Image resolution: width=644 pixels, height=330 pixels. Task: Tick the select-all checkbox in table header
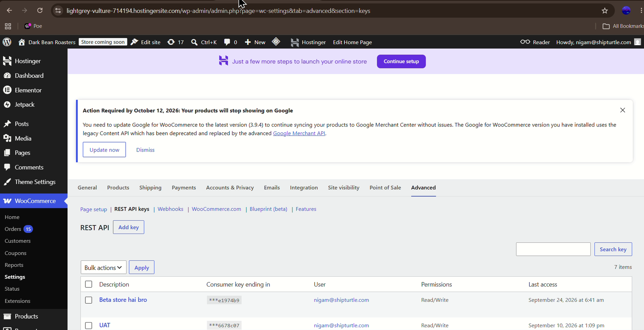(89, 284)
